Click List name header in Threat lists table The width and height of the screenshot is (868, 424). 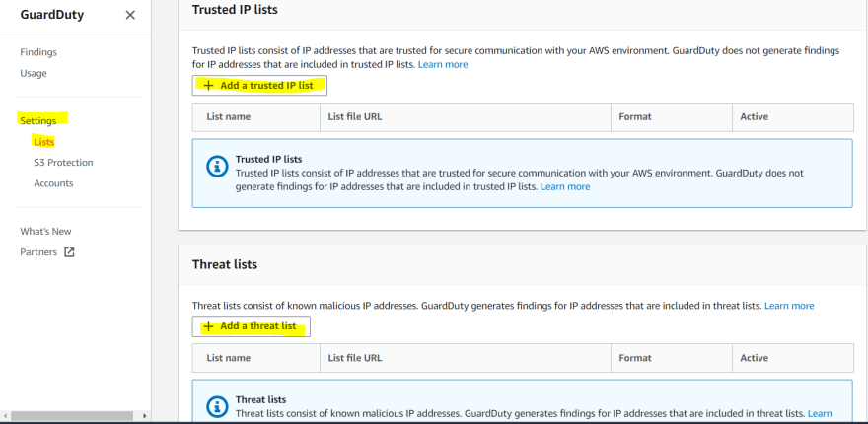229,358
